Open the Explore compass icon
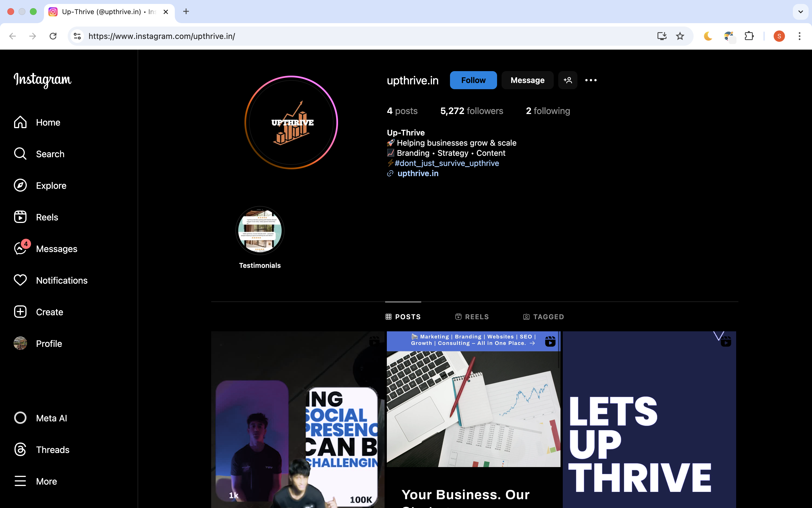Viewport: 812px width, 508px height. point(20,185)
